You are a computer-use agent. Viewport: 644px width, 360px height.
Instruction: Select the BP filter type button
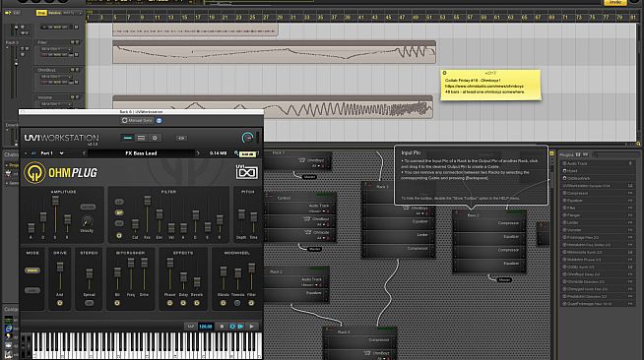coord(119,212)
